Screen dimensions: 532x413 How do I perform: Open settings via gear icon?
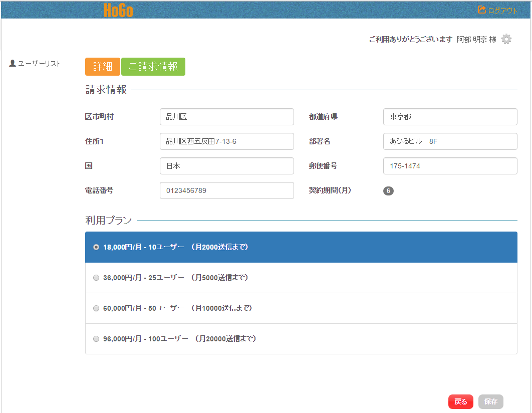(x=506, y=39)
